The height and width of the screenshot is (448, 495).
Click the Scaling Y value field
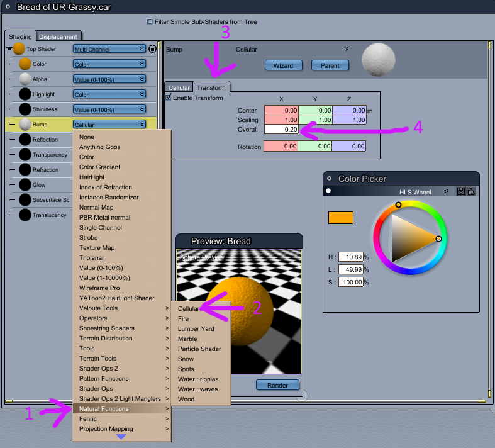tap(315, 120)
